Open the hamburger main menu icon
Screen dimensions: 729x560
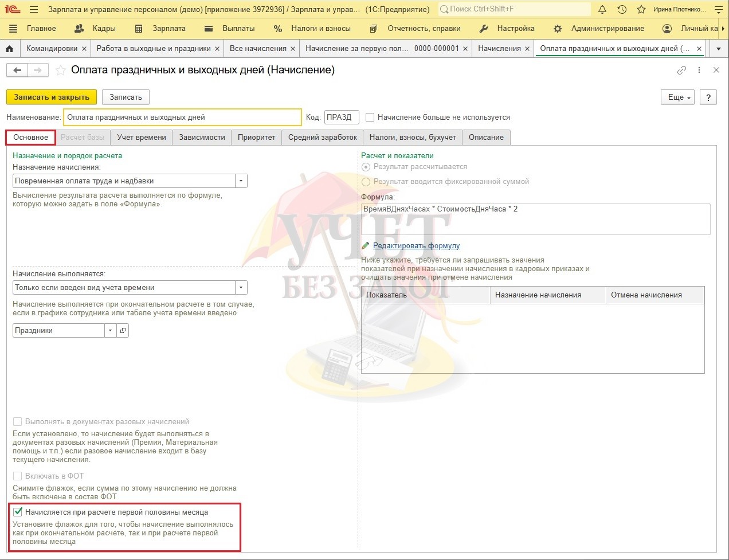pyautogui.click(x=33, y=9)
